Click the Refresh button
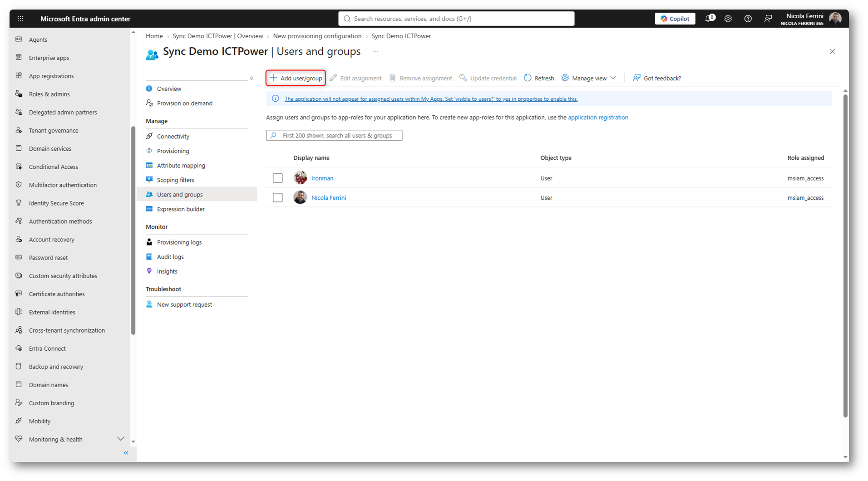 point(539,78)
